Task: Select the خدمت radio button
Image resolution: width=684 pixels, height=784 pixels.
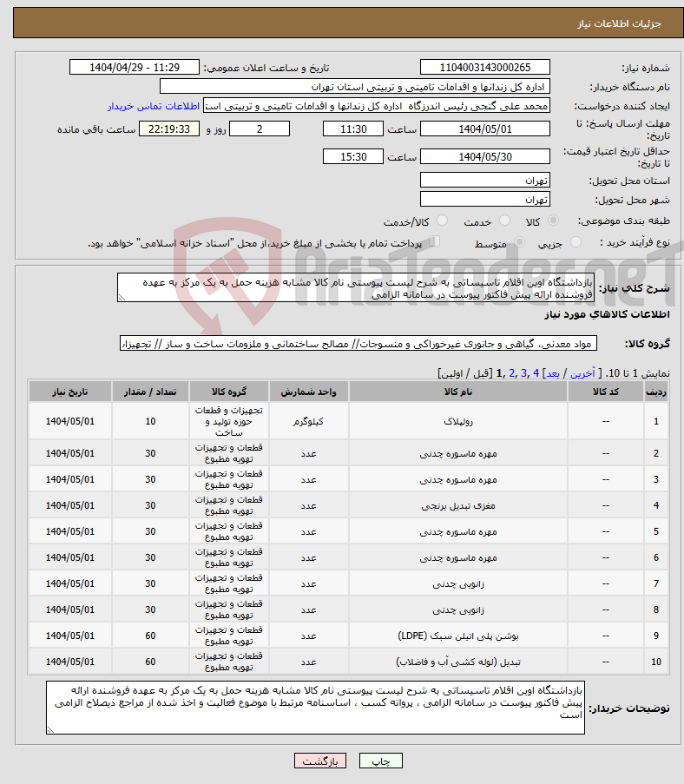Action: coord(505,221)
